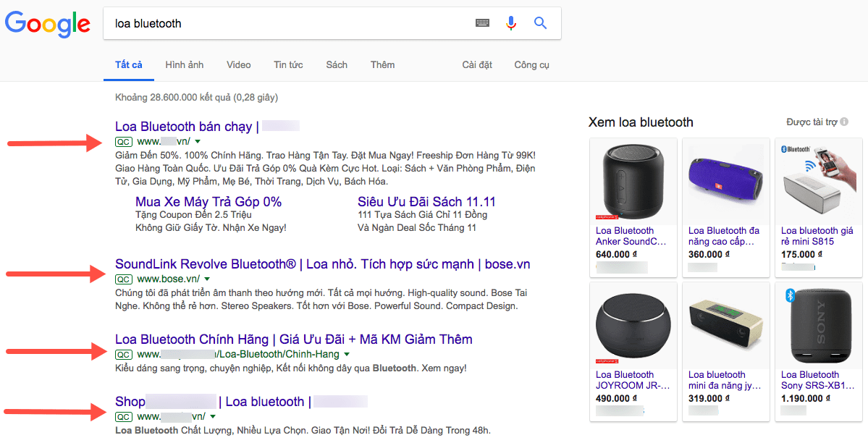868x443 pixels.
Task: Open the Cài đặt settings link
Action: coord(477,65)
